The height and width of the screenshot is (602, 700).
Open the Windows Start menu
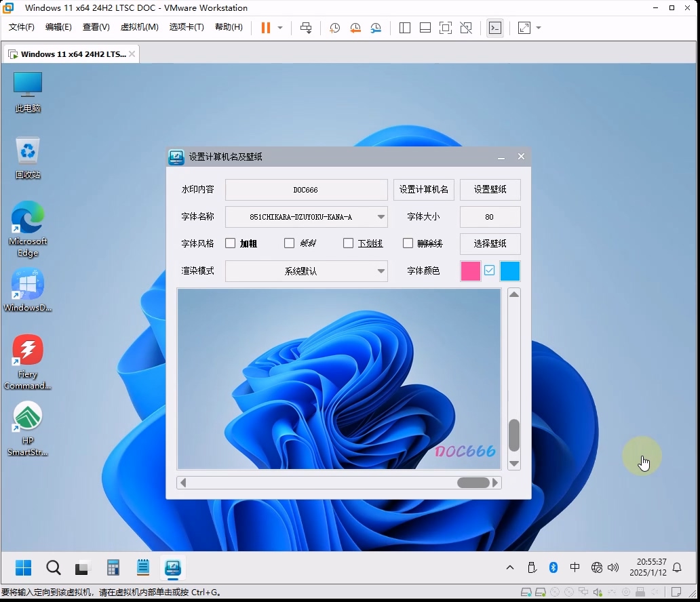click(x=23, y=567)
